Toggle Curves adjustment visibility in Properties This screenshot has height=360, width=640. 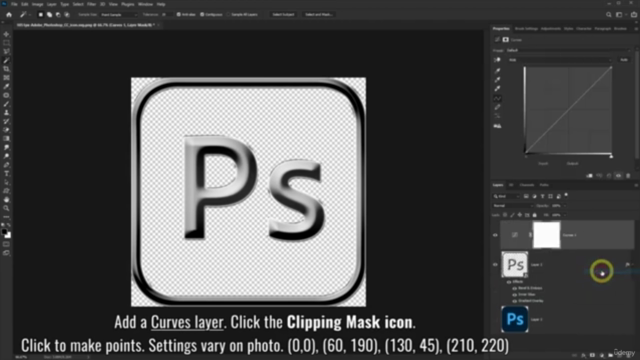pyautogui.click(x=618, y=176)
